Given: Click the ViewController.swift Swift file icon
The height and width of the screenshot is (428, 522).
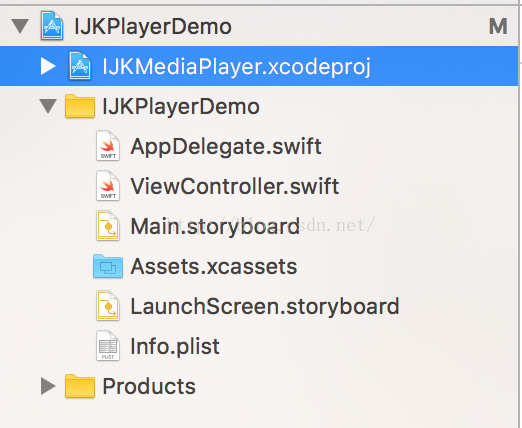Looking at the screenshot, I should pos(108,186).
